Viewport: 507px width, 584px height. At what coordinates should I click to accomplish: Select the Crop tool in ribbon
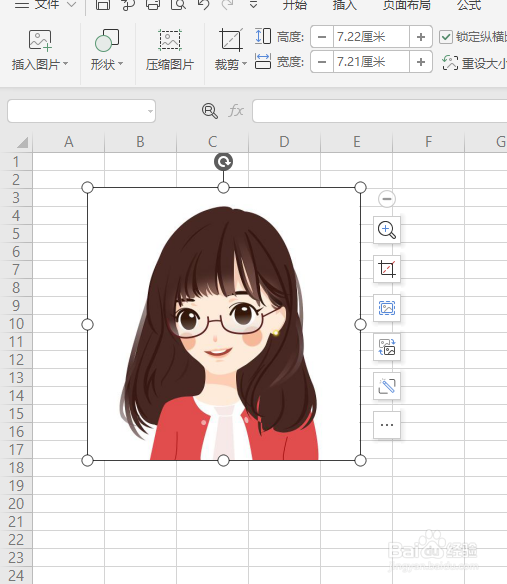click(x=231, y=39)
